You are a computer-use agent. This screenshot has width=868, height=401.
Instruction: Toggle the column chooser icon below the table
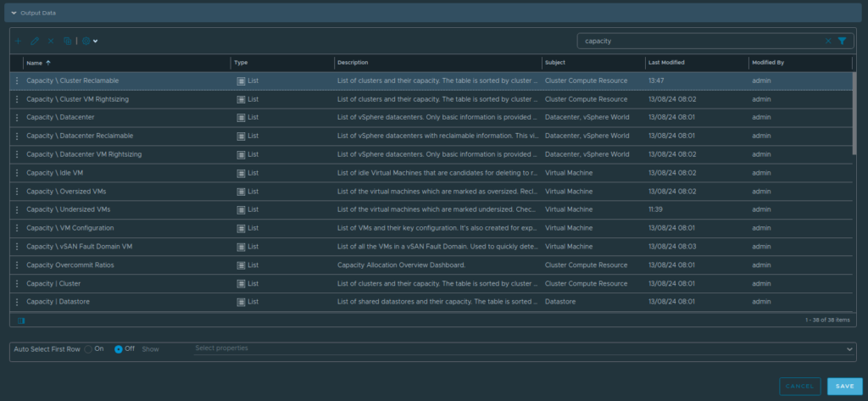[21, 320]
